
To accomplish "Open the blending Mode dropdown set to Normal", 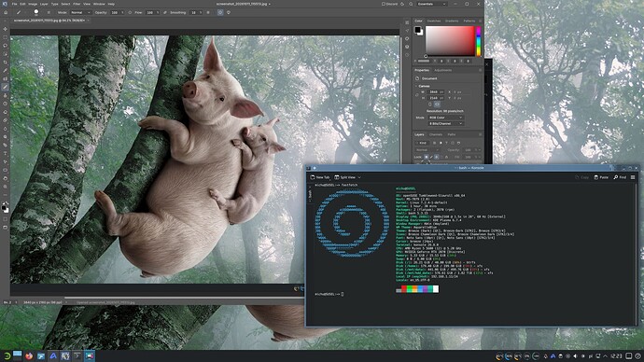I will pos(81,12).
